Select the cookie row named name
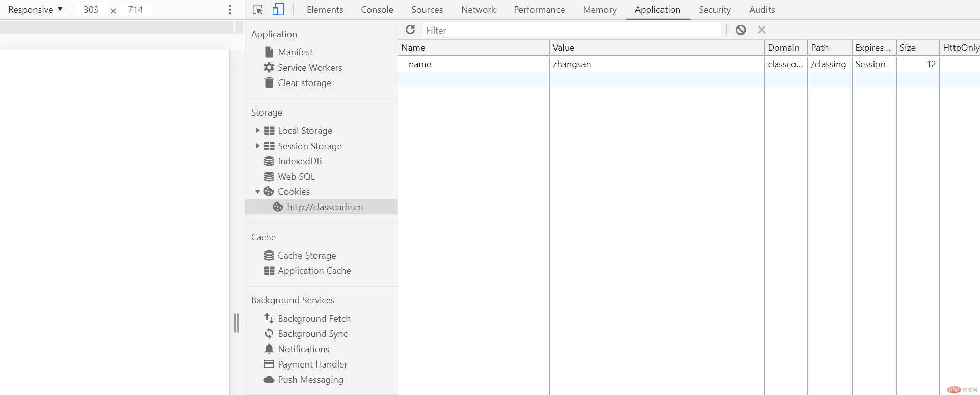 (420, 64)
